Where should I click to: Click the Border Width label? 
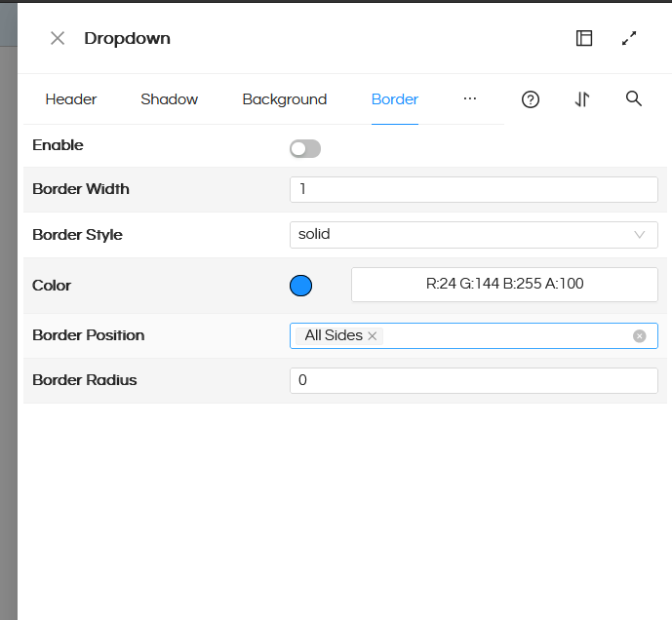(x=81, y=189)
